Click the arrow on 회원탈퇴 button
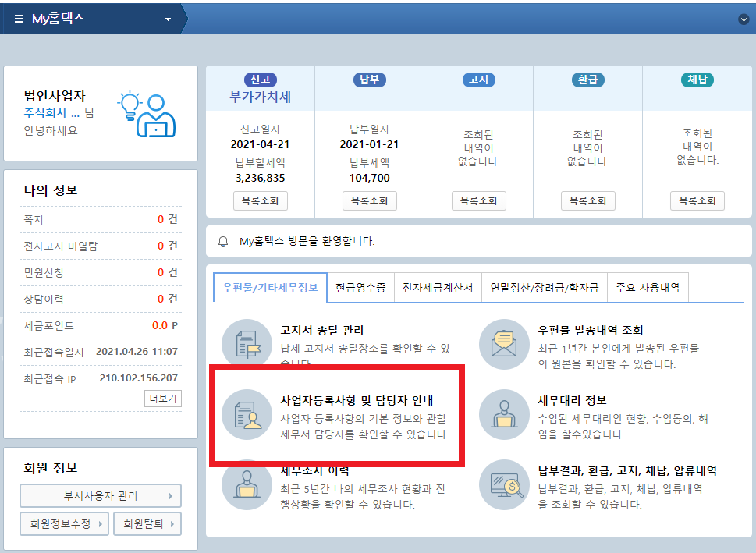The image size is (756, 553). point(172,524)
